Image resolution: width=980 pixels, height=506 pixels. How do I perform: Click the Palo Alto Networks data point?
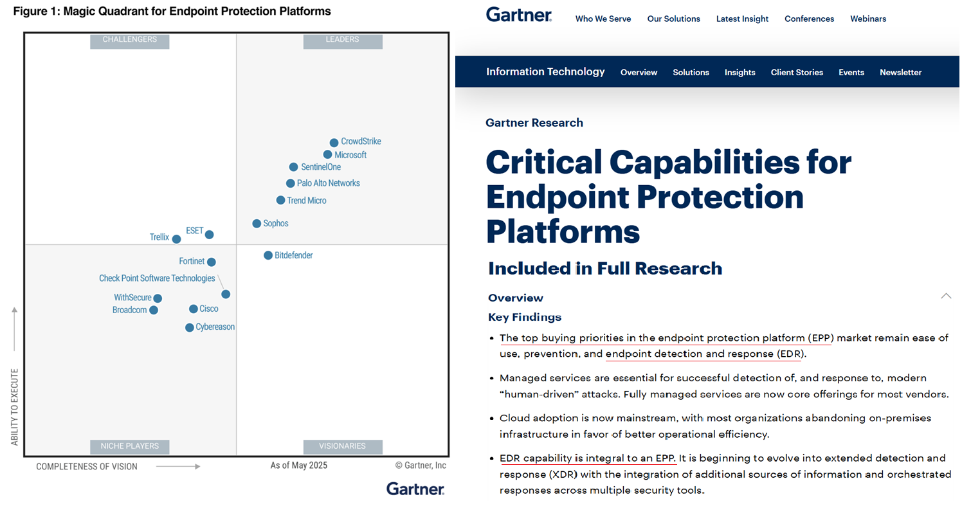[x=290, y=183]
